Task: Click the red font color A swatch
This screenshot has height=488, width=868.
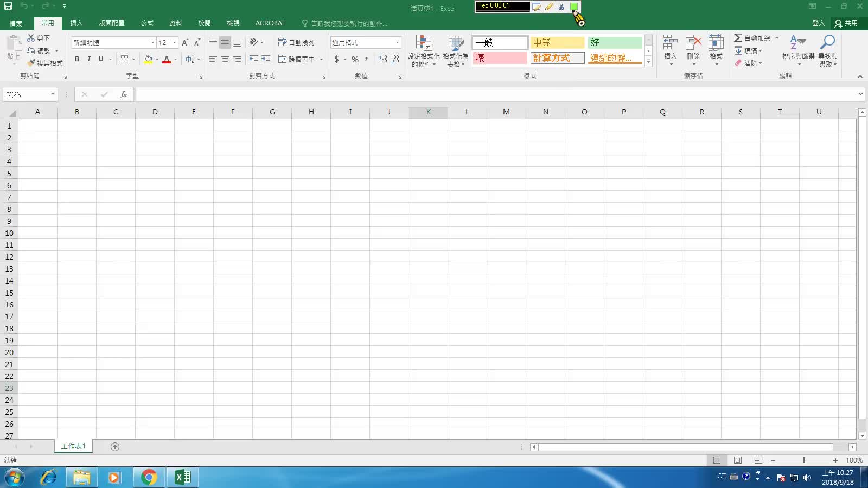Action: point(167,59)
